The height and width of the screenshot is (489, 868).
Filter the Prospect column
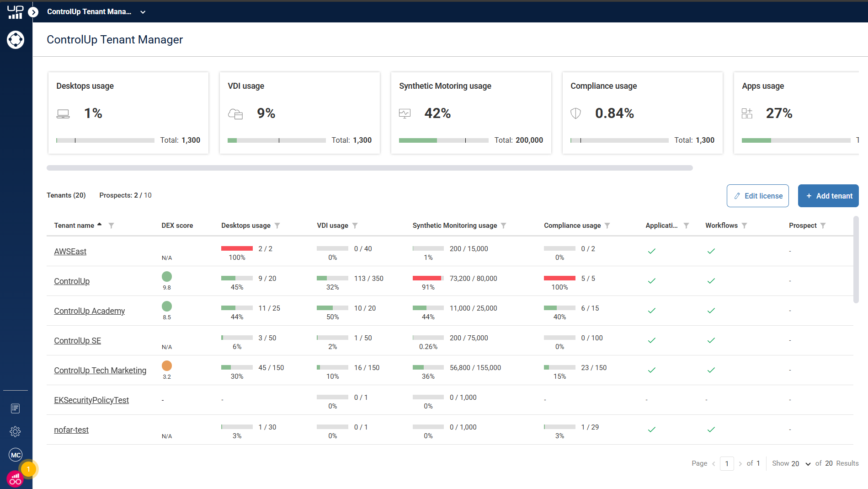pos(823,226)
